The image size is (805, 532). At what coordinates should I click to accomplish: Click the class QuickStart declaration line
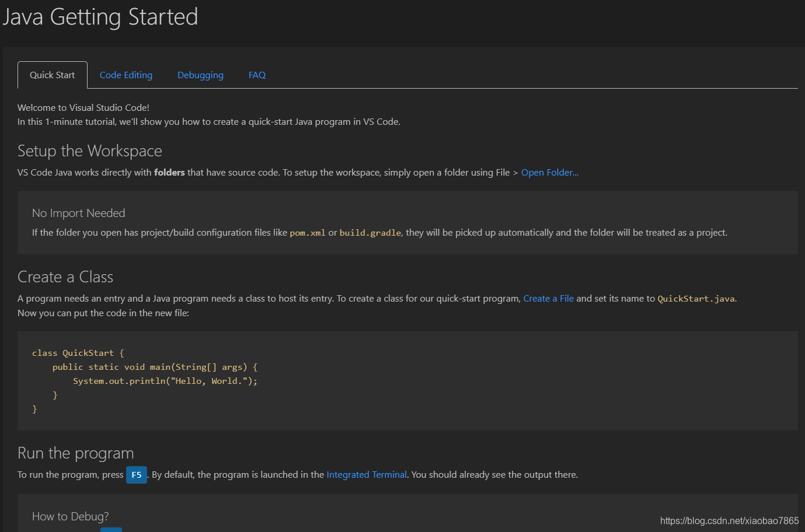(x=78, y=353)
